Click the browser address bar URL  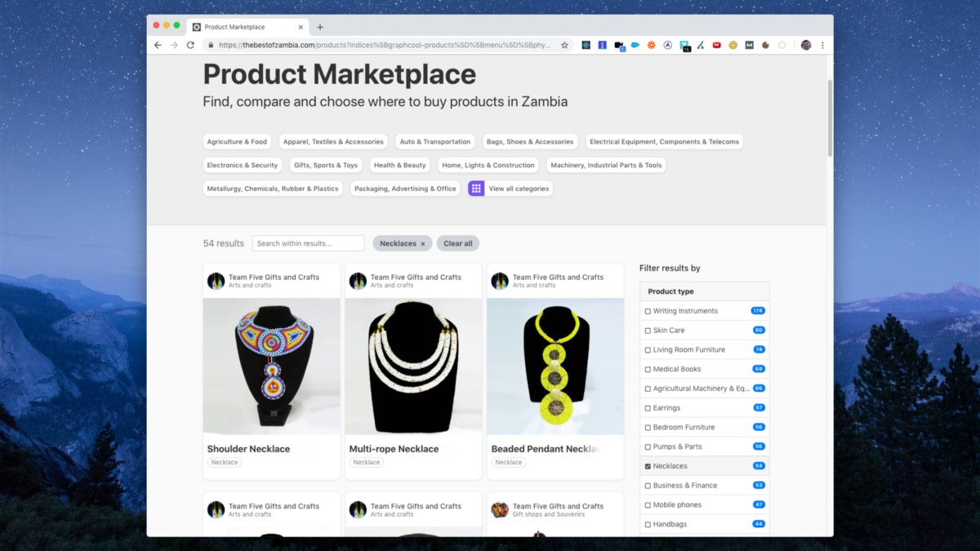pyautogui.click(x=384, y=46)
